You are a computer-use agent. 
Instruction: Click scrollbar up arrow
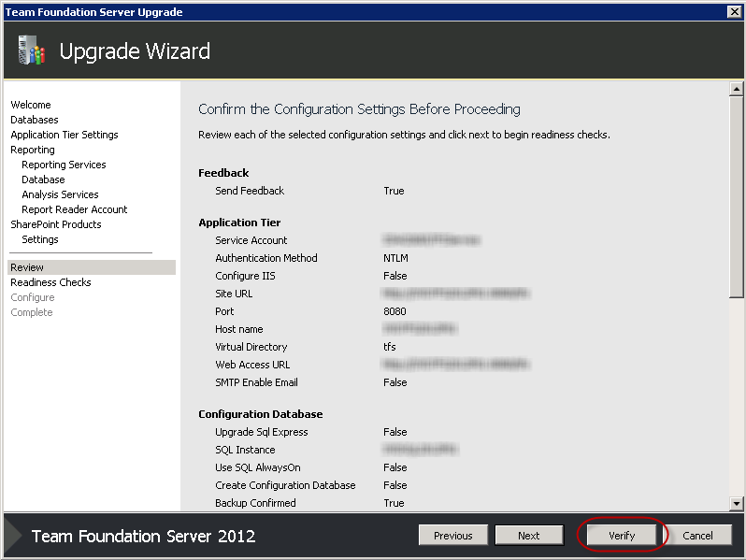coord(736,89)
